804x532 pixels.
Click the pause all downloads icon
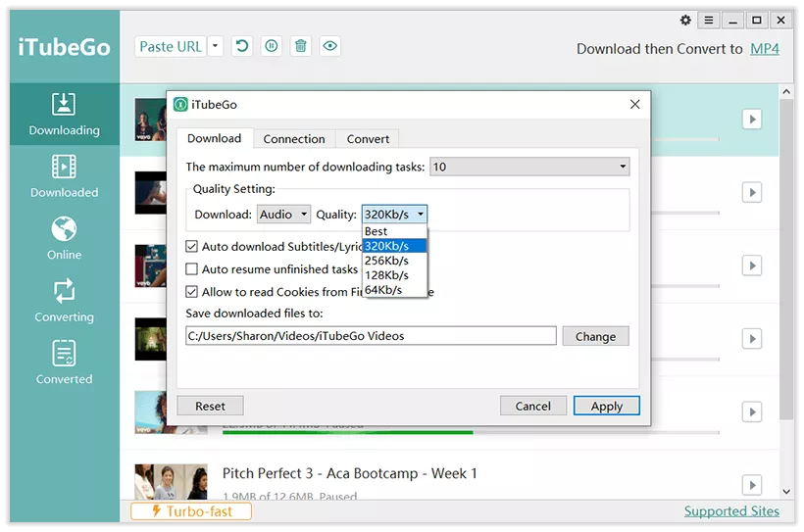click(x=272, y=46)
